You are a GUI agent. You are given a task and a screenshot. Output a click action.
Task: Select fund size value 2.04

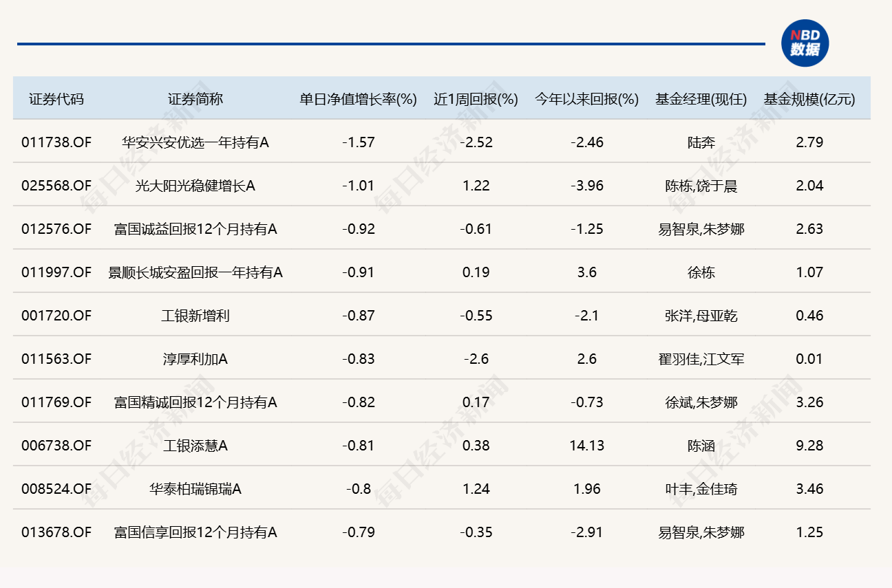point(809,186)
